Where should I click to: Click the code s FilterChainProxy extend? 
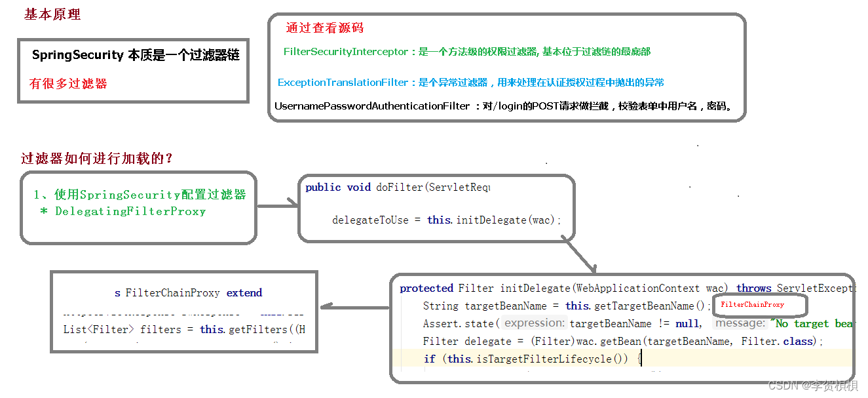(189, 293)
